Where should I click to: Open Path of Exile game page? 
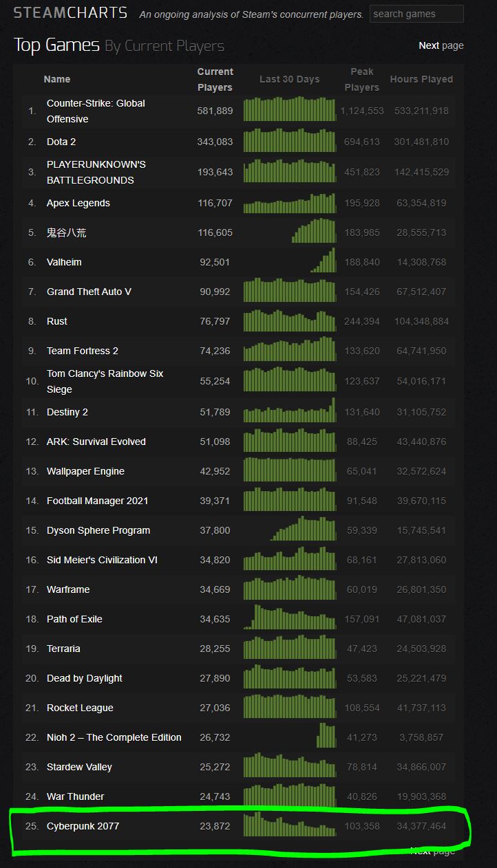74,619
